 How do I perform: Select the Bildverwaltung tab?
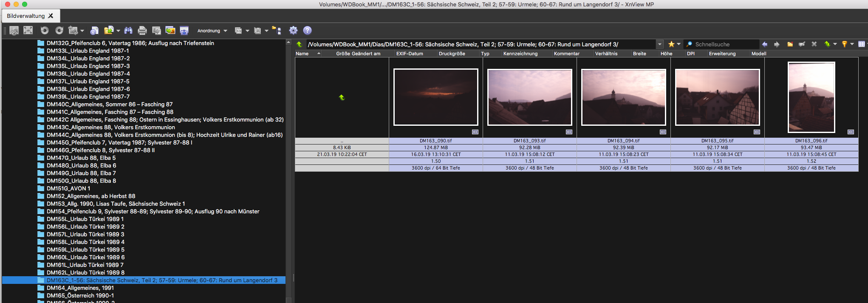click(x=26, y=16)
